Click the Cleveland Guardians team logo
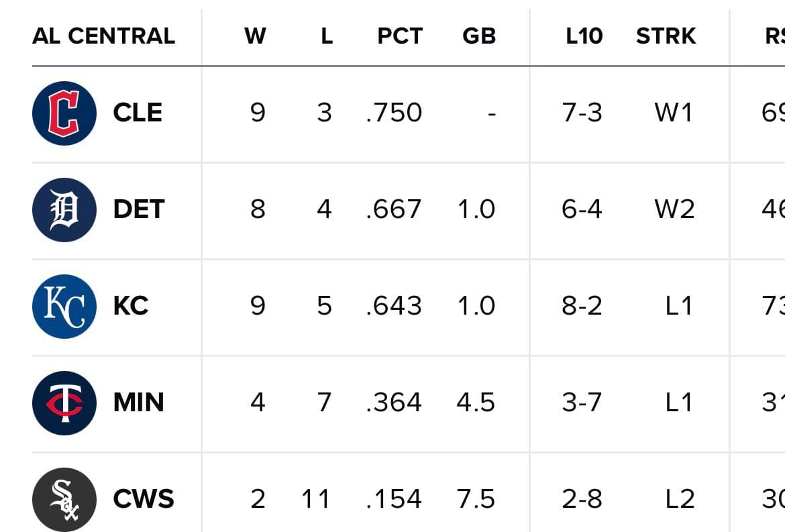Screen dimensions: 785x532 [x=64, y=113]
